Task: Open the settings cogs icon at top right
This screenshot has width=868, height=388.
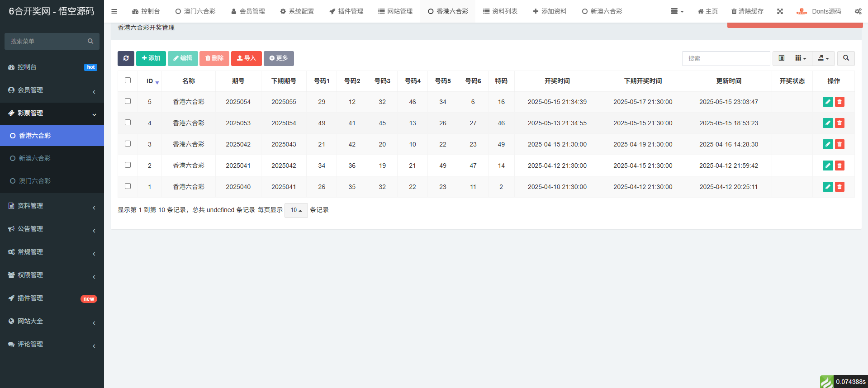Action: 858,11
